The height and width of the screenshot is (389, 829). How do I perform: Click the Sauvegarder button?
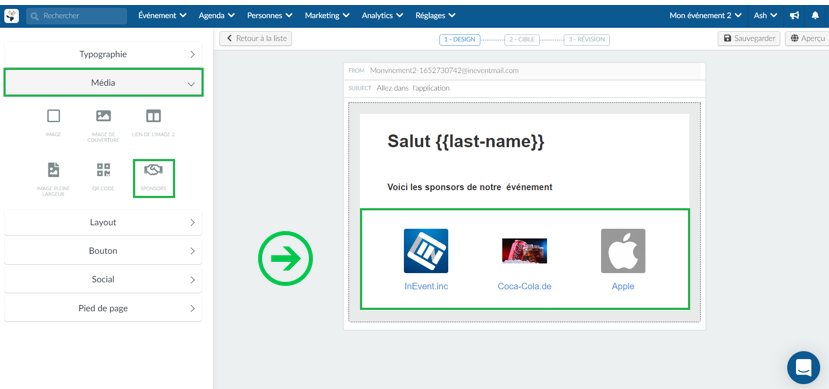[x=749, y=39]
